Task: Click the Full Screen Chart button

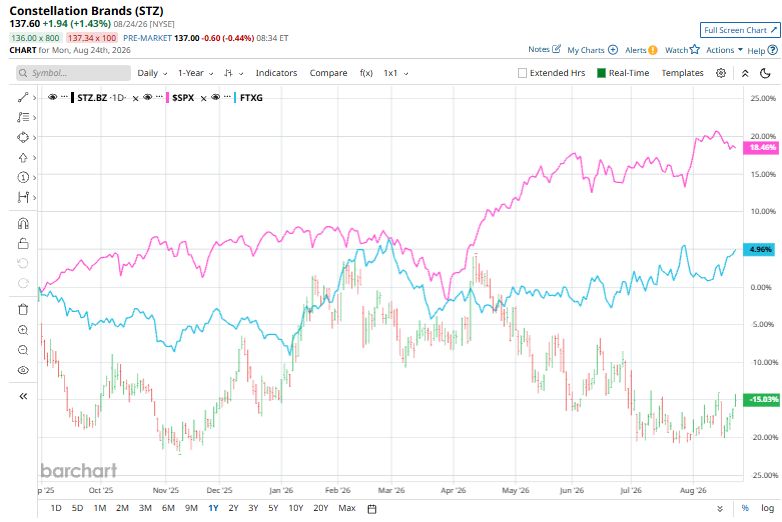Action: [x=740, y=30]
